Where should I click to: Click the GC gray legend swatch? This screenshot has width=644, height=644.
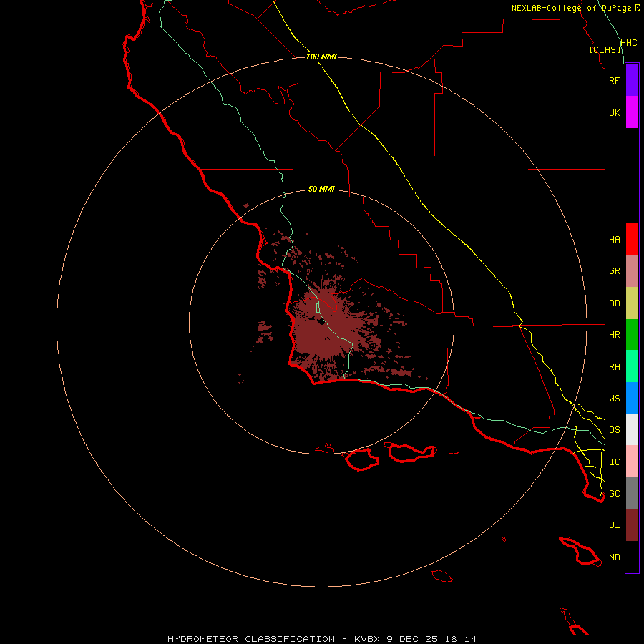click(x=632, y=493)
